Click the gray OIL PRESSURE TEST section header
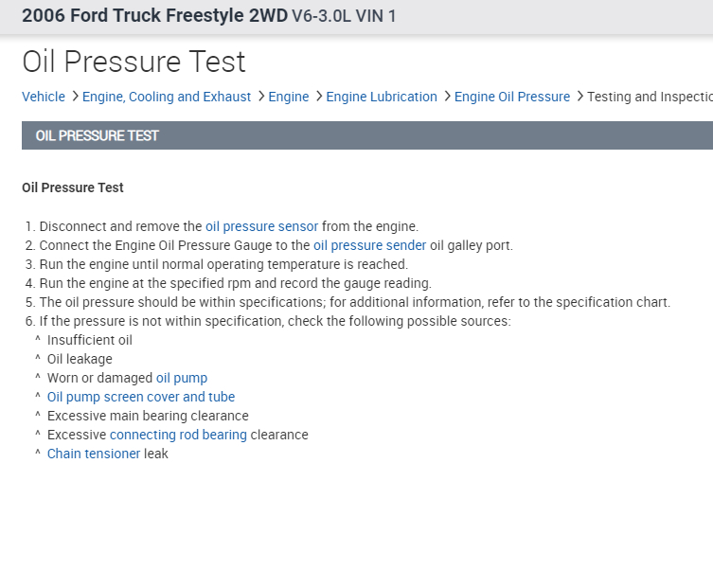Screen dimensions: 713x588 367,135
